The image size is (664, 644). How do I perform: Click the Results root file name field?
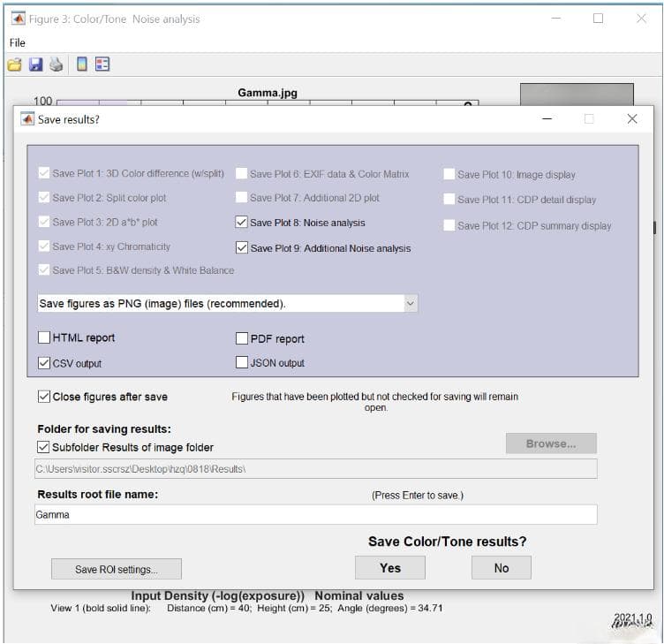316,514
